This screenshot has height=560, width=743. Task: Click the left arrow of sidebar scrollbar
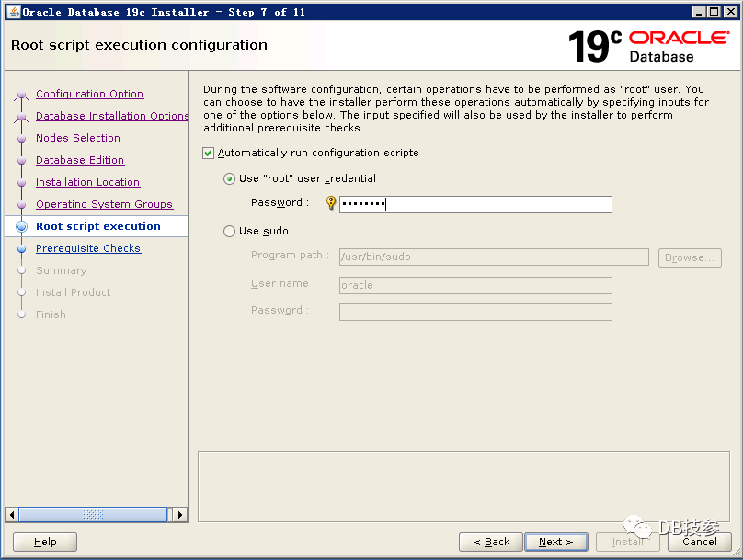12,515
